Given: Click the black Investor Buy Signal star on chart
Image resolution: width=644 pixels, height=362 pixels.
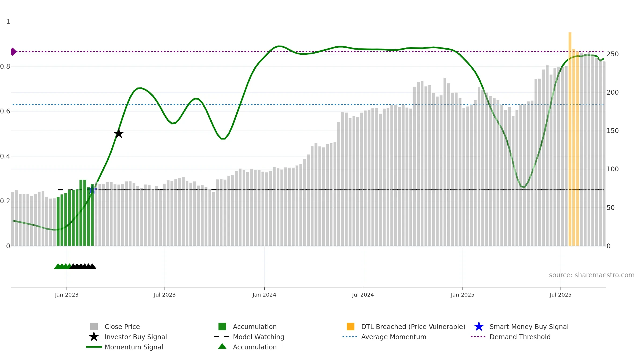Looking at the screenshot, I should [x=119, y=133].
